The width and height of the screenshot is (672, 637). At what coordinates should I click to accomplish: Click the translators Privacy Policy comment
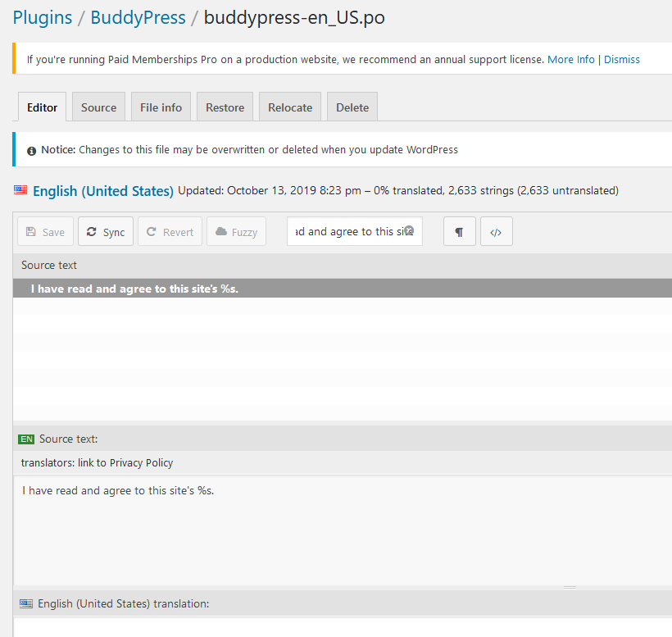pyautogui.click(x=97, y=463)
